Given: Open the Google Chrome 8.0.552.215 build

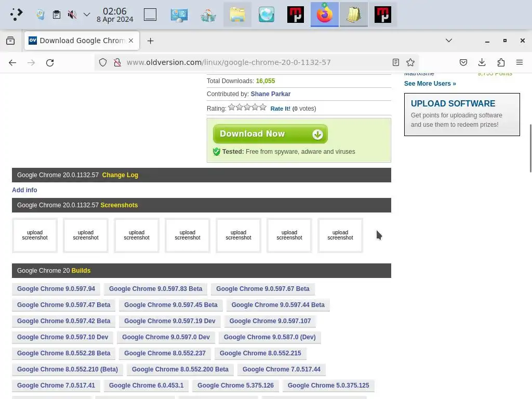Looking at the screenshot, I should 260,353.
